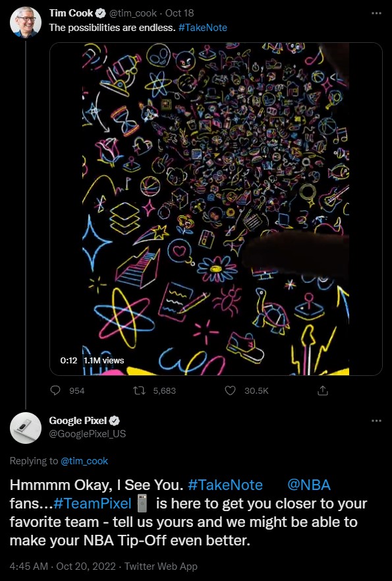
Task: Play the 0:12 doodle video
Action: (216, 209)
